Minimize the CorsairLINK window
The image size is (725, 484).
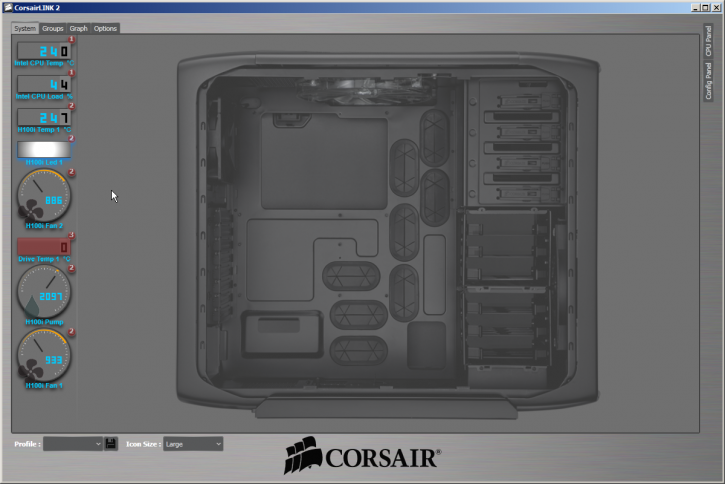click(695, 7)
